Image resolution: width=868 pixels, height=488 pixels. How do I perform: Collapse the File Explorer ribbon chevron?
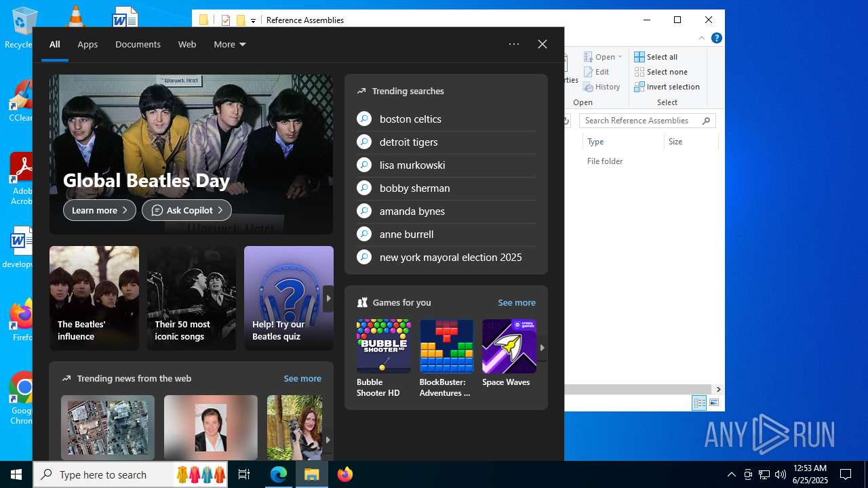click(x=703, y=39)
